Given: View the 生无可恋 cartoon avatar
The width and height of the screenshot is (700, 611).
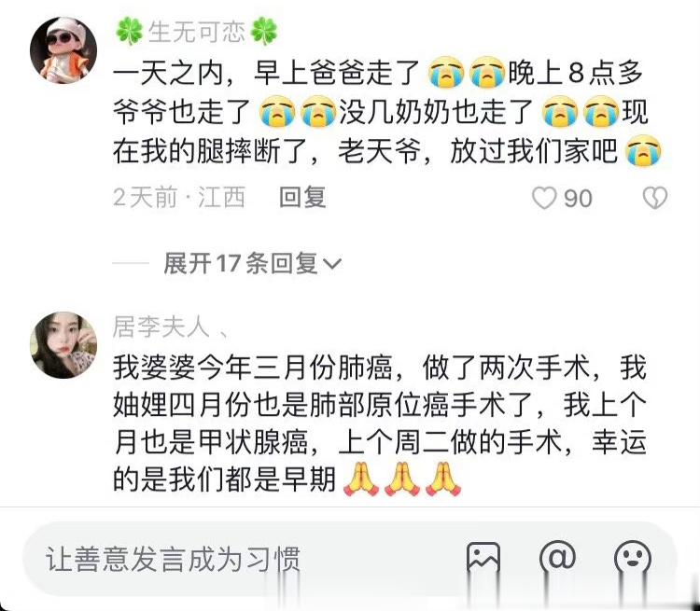Looking at the screenshot, I should click(63, 50).
